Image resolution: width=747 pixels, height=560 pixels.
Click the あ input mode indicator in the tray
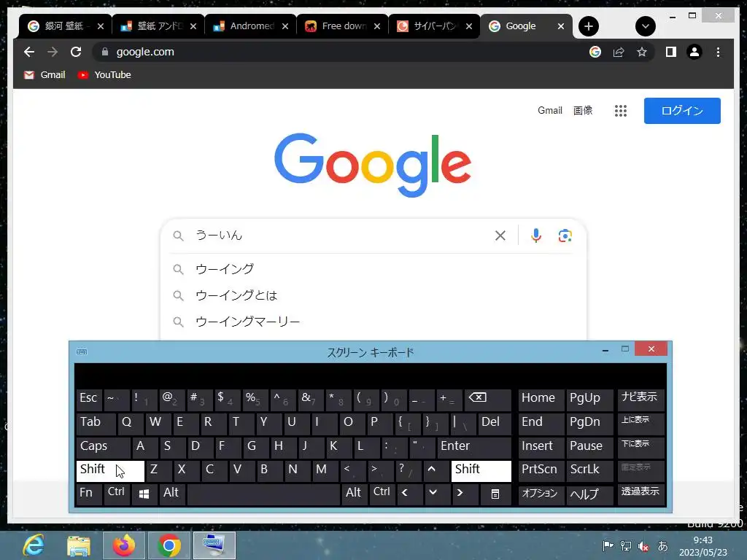[x=662, y=546]
